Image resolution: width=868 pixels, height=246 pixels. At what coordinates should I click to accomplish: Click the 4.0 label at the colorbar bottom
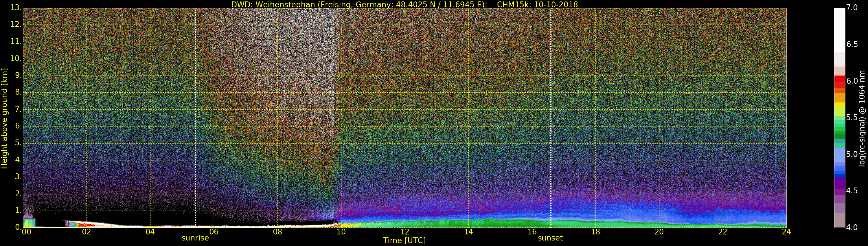coord(852,227)
